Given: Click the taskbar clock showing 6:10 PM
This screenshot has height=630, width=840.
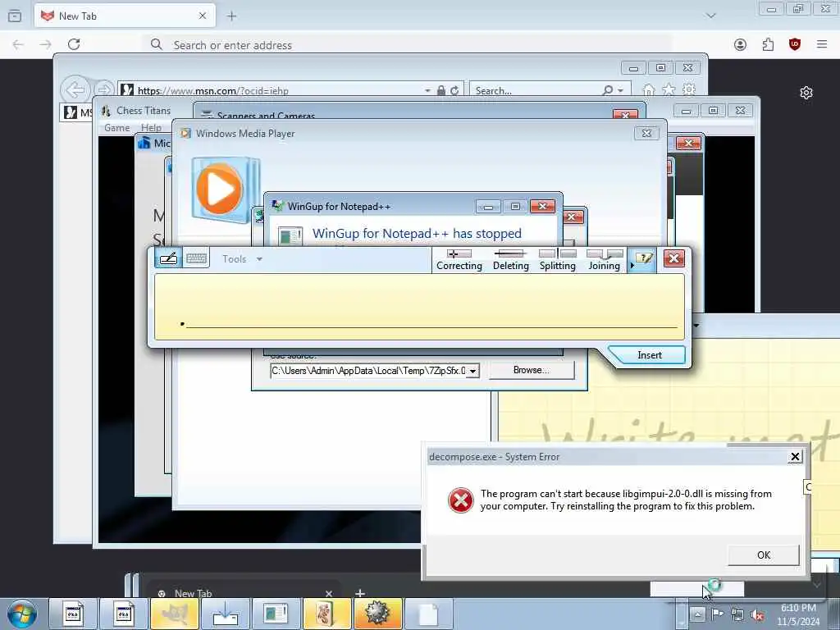Looking at the screenshot, I should click(798, 614).
